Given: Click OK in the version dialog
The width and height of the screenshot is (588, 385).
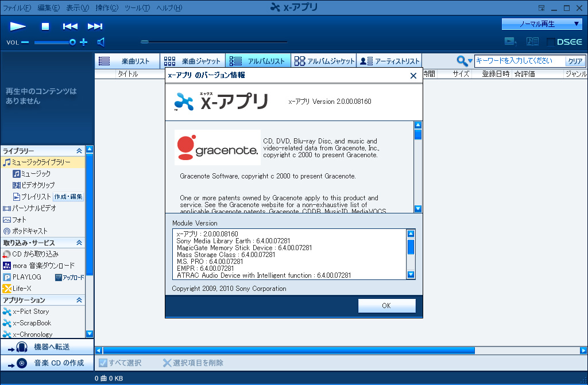Looking at the screenshot, I should [386, 305].
